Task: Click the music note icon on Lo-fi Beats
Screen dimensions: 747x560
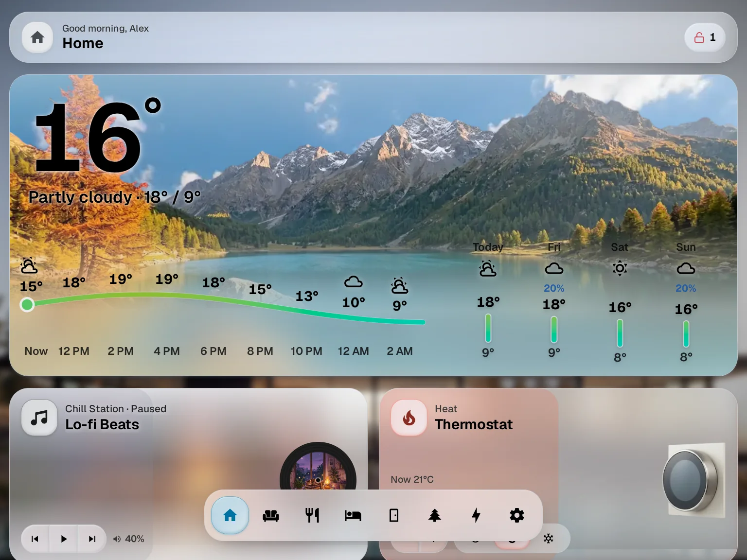Action: point(39,417)
